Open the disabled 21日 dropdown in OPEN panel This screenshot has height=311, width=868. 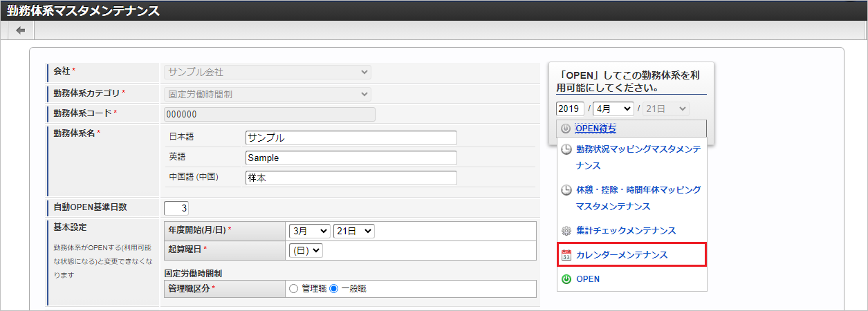coord(665,109)
